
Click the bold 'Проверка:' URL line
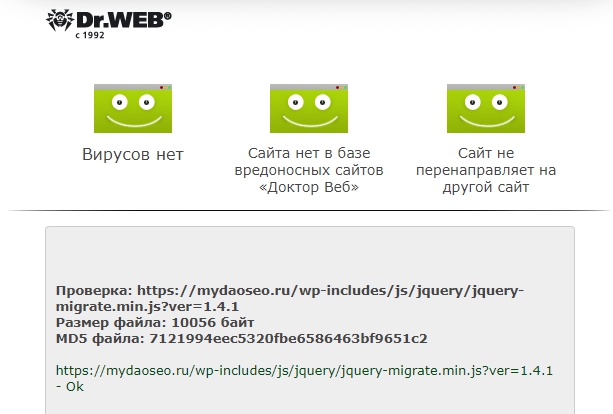pyautogui.click(x=290, y=299)
